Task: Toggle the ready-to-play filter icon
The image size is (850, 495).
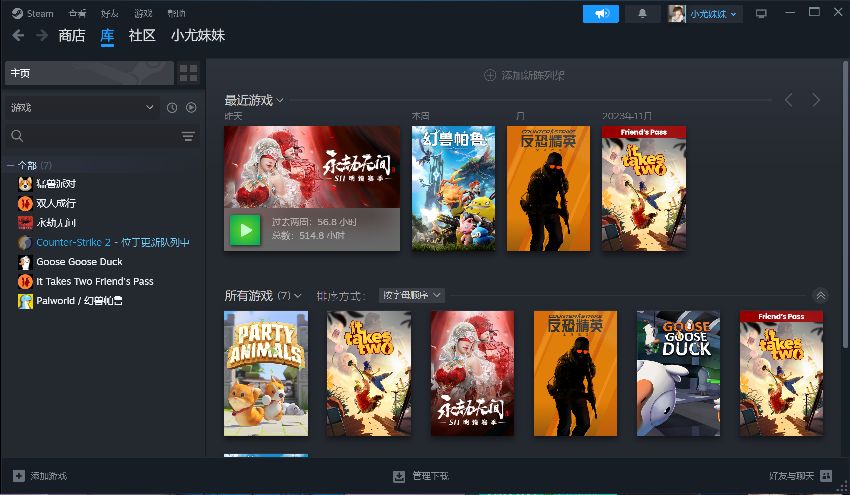Action: pyautogui.click(x=191, y=107)
